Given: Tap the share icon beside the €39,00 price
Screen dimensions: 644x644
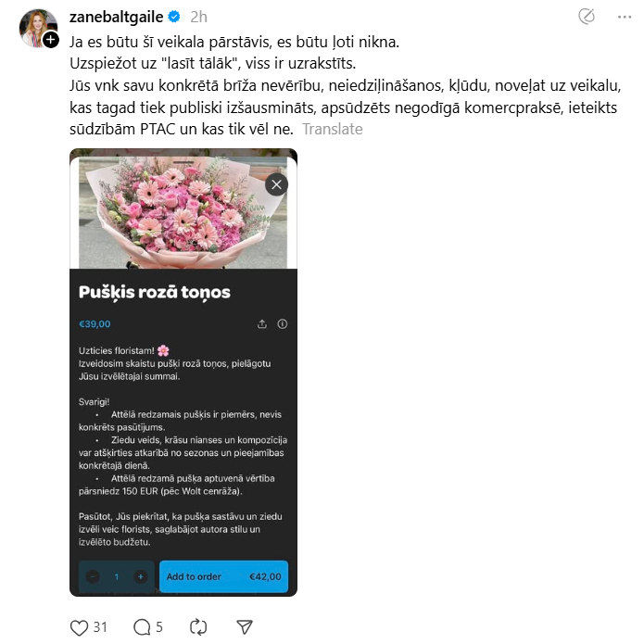Looking at the screenshot, I should [262, 324].
